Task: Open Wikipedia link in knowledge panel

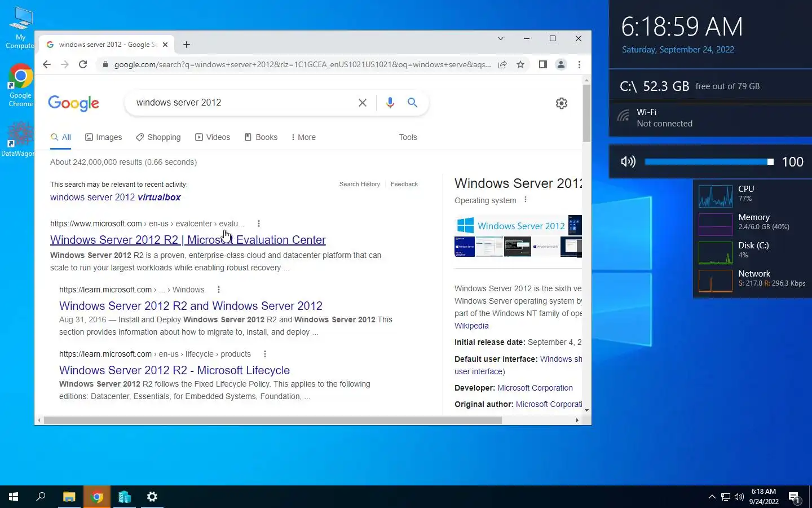Action: 471,326
